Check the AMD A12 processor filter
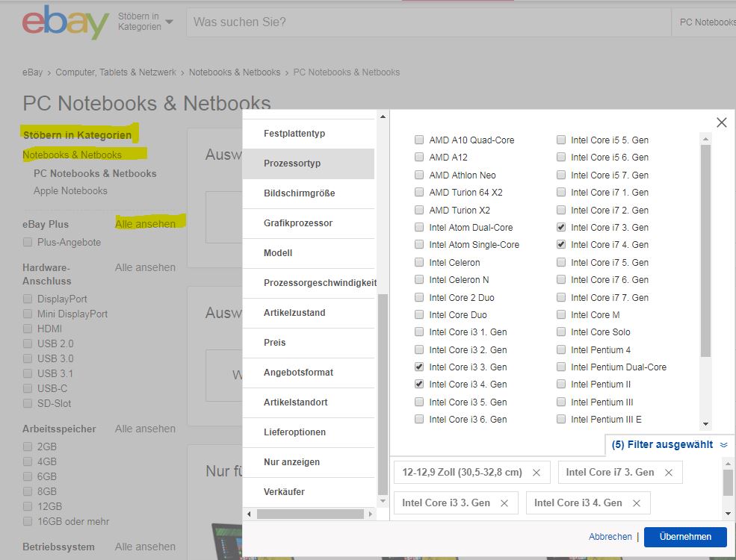The height and width of the screenshot is (560, 736). 419,157
